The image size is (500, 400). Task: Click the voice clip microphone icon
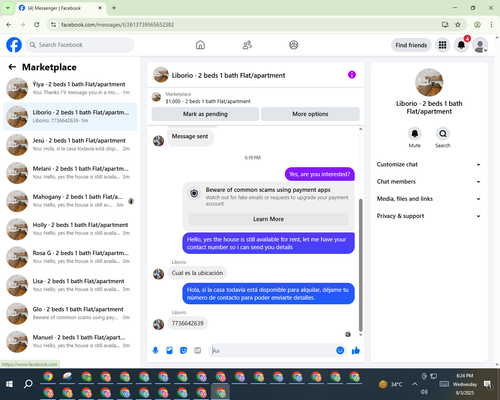pyautogui.click(x=155, y=350)
